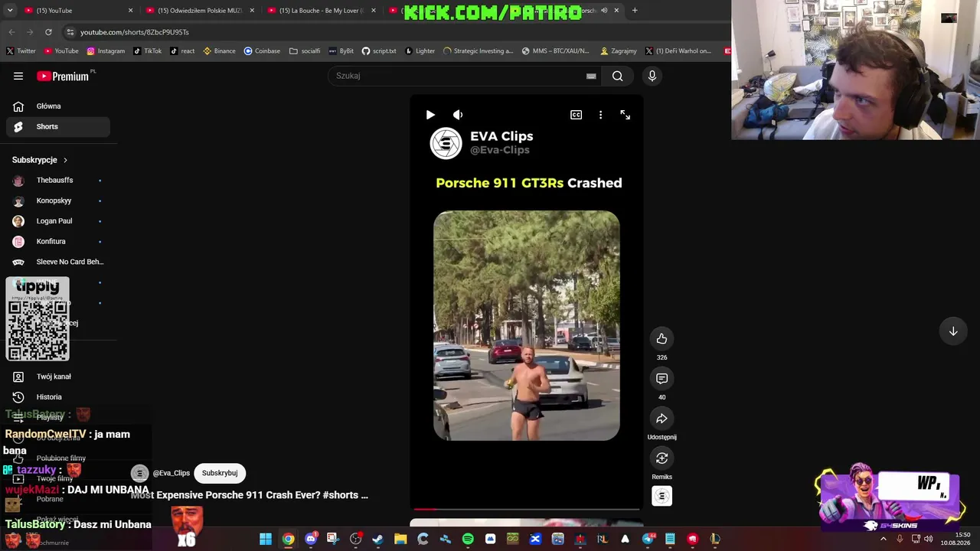Open Sleeve No Card Beh... channel
980x551 pixels.
point(58,262)
